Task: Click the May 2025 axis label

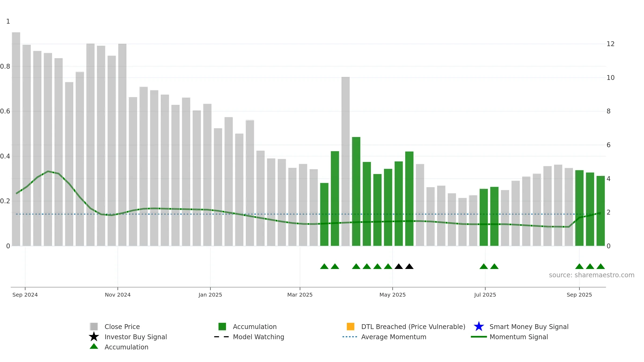Action: click(393, 295)
